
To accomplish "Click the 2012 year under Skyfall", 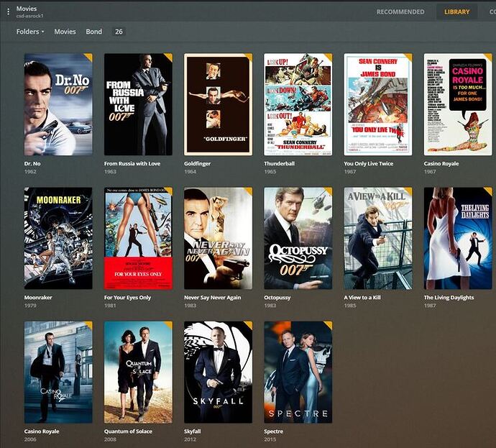I will coord(190,439).
